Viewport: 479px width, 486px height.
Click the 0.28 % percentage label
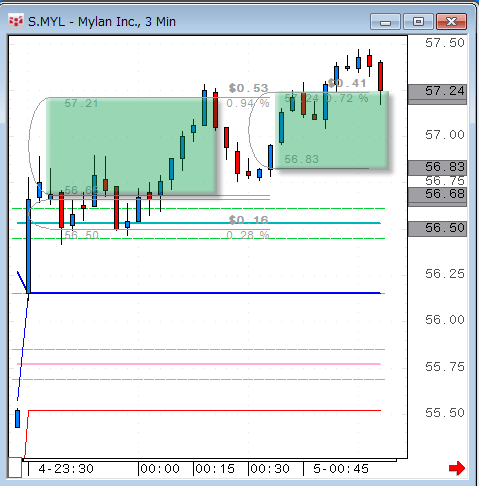[248, 235]
